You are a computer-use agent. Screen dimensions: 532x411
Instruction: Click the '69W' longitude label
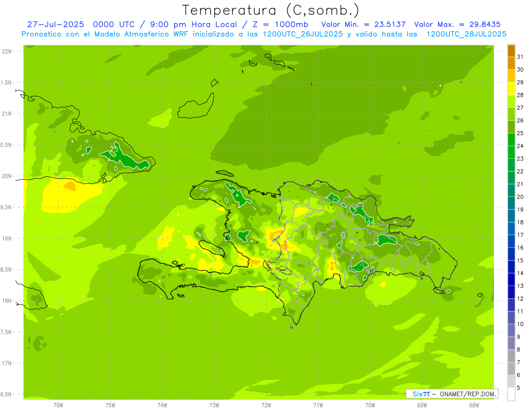(x=422, y=405)
